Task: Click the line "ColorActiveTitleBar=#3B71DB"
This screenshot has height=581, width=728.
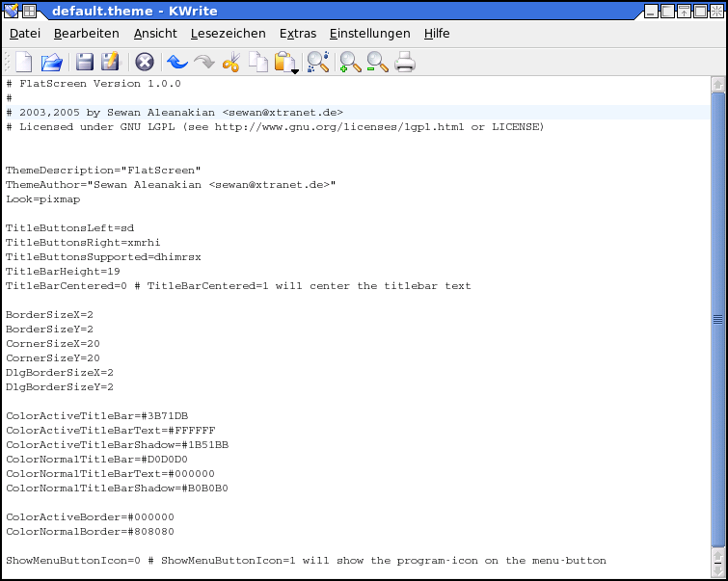Action: [x=96, y=416]
